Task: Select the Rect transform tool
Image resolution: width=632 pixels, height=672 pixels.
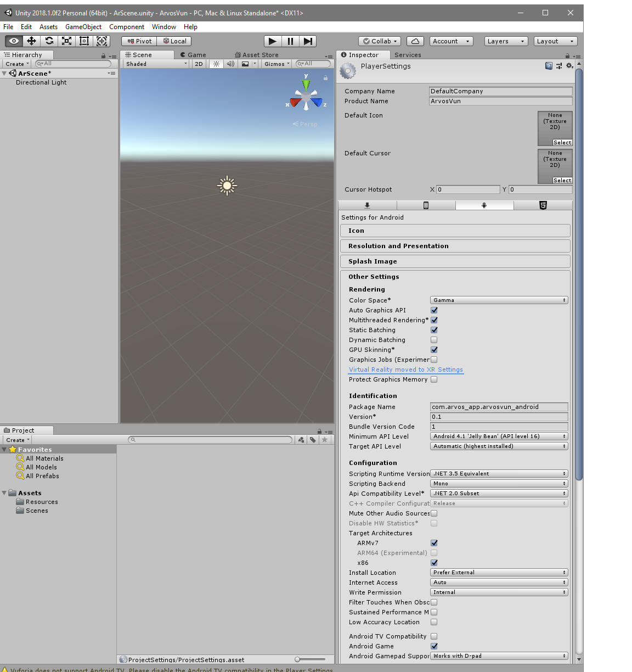Action: pyautogui.click(x=84, y=41)
